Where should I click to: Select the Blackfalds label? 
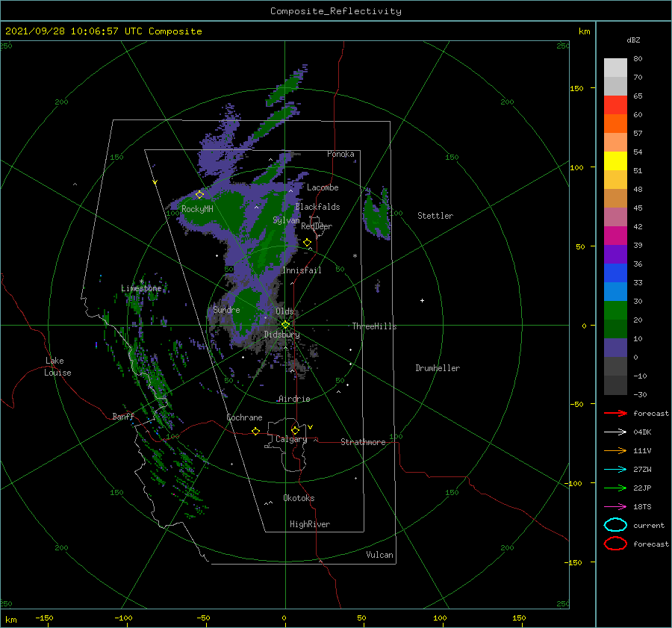point(317,207)
